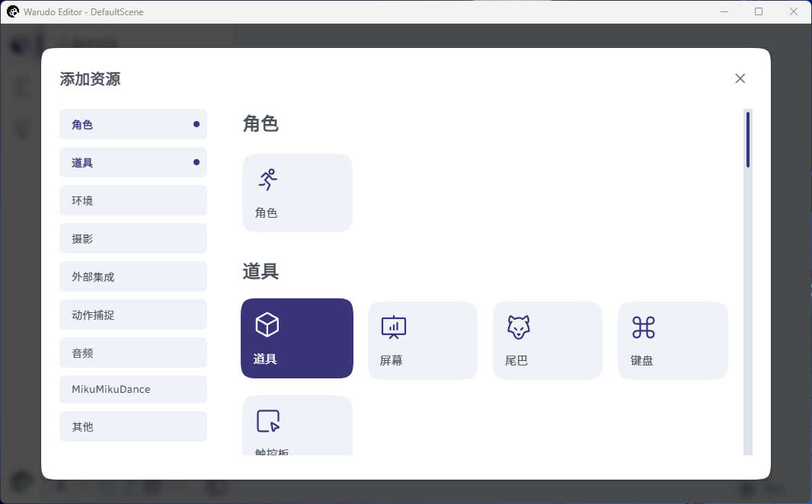Select the 外部集成 category
The width and height of the screenshot is (812, 504).
pos(133,277)
